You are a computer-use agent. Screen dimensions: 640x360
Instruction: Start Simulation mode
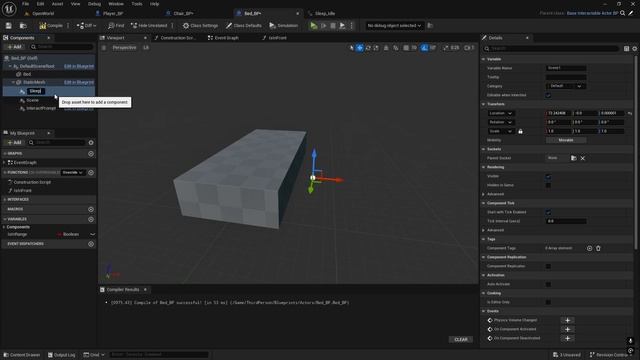(284, 26)
